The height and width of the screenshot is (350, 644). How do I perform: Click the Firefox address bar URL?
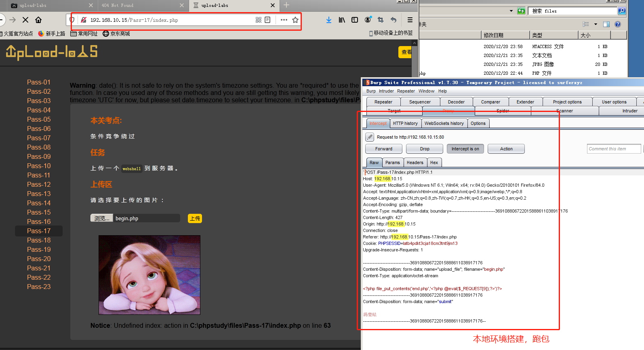[x=134, y=20]
